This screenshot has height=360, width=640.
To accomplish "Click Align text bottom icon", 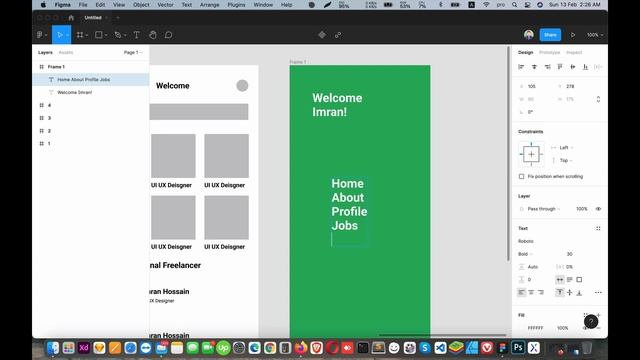I will pyautogui.click(x=579, y=293).
